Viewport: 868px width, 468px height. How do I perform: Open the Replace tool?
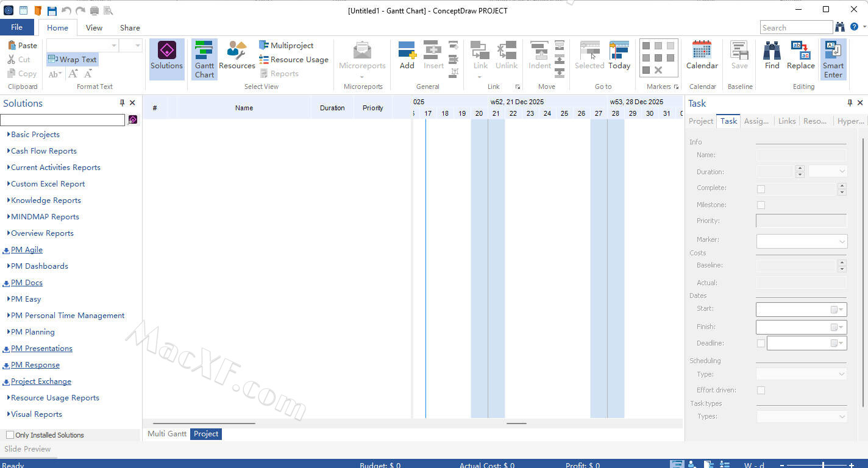800,51
